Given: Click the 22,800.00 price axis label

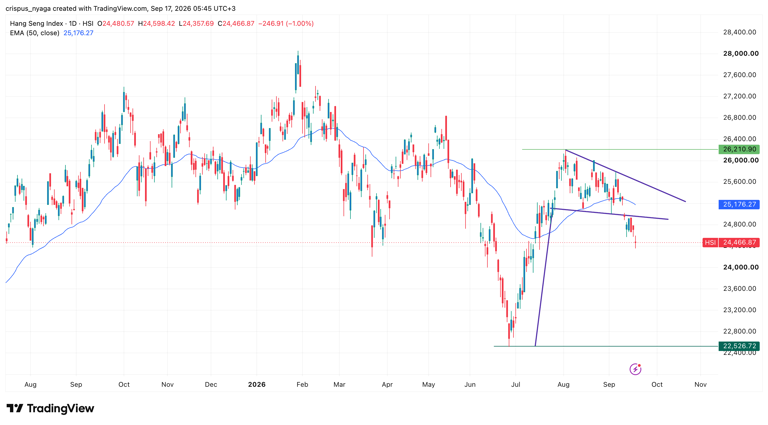Looking at the screenshot, I should 741,331.
